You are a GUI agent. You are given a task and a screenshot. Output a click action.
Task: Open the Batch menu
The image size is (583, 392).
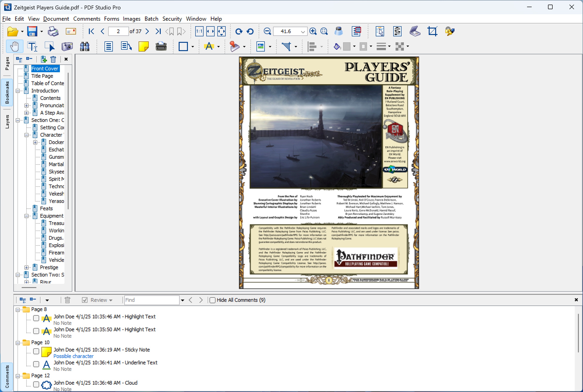[x=151, y=19]
